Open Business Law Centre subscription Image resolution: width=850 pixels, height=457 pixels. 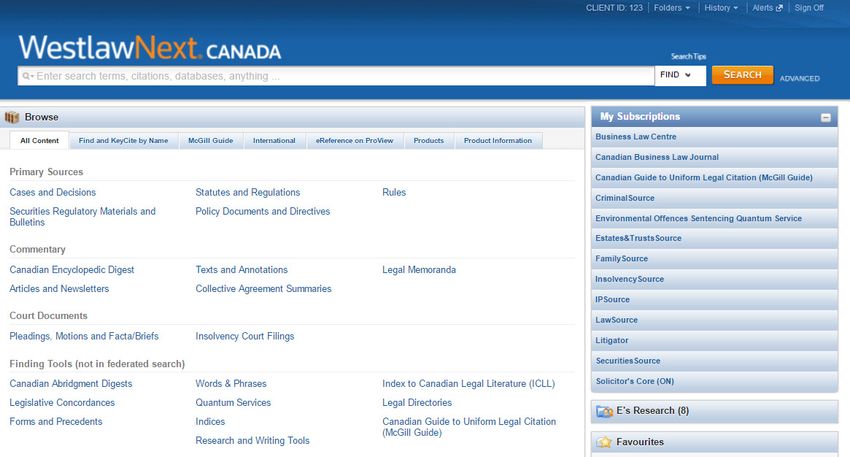click(635, 137)
